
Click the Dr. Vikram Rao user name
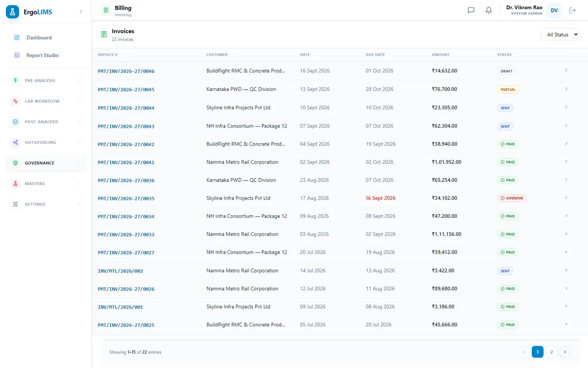(524, 8)
